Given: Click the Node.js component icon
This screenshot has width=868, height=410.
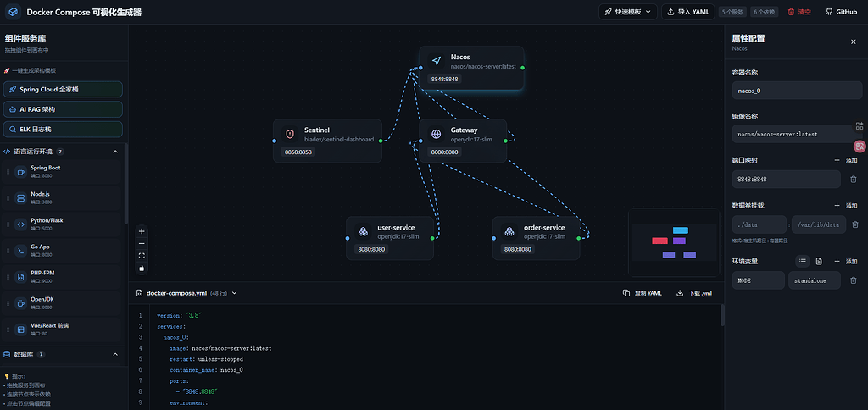Looking at the screenshot, I should coord(20,198).
